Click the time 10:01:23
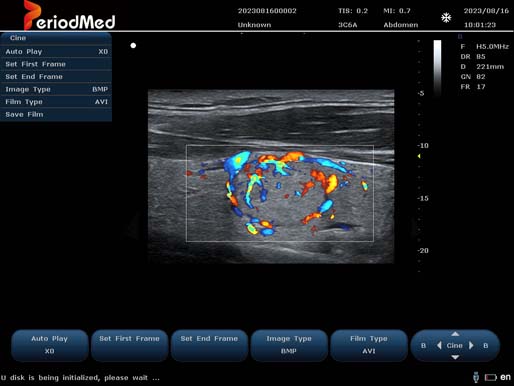 coord(480,25)
